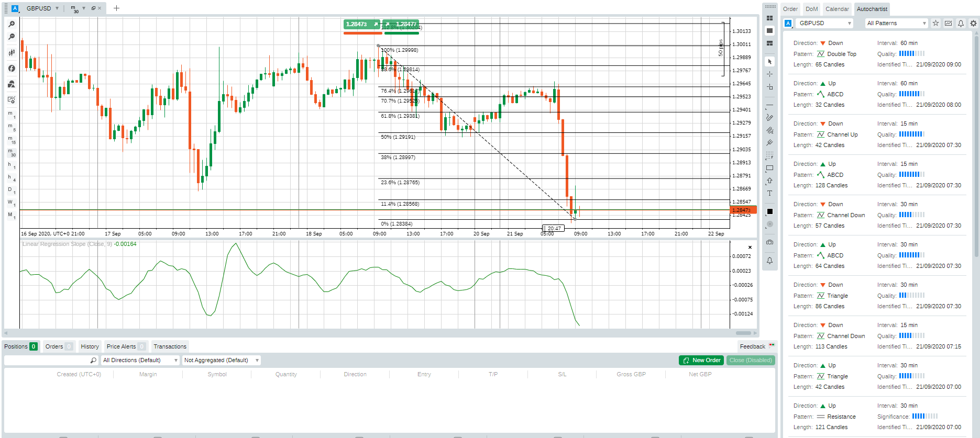Open the Orders tab
This screenshot has width=980, height=438.
pos(59,346)
